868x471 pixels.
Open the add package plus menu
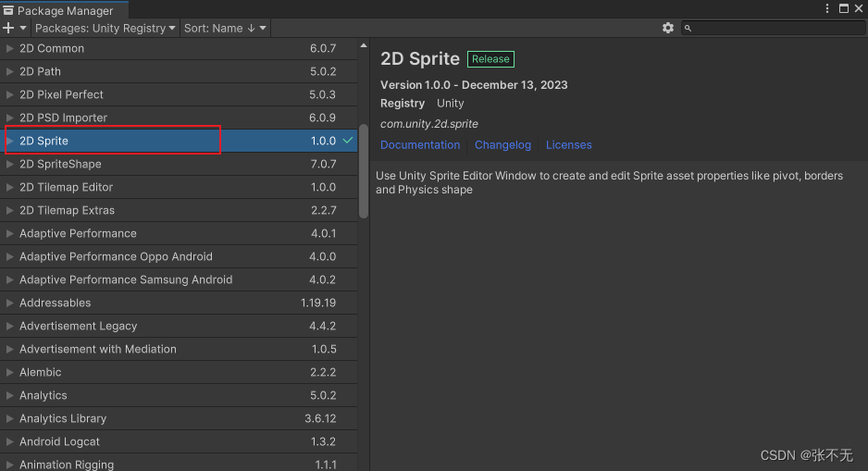(8, 28)
